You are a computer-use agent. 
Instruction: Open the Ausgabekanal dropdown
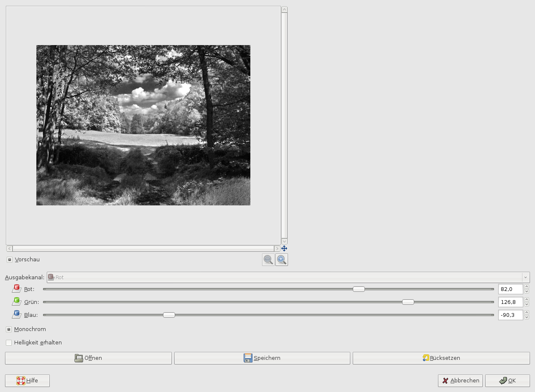point(288,277)
